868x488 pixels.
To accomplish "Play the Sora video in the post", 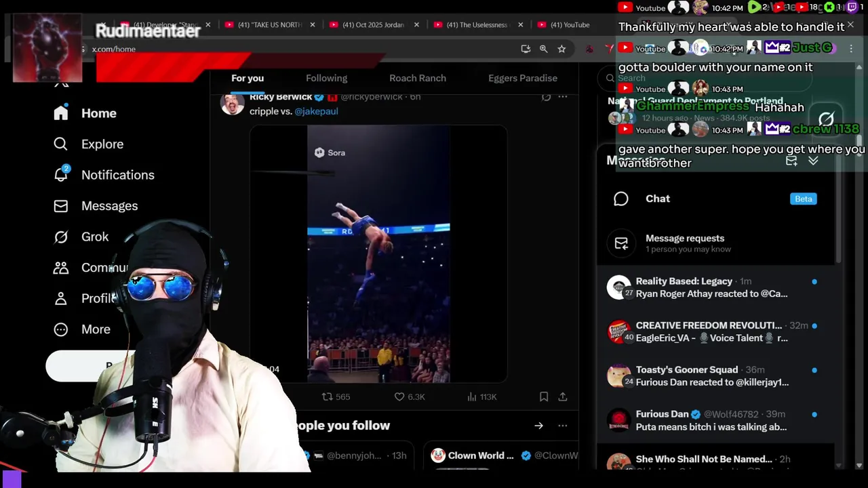I will point(378,254).
